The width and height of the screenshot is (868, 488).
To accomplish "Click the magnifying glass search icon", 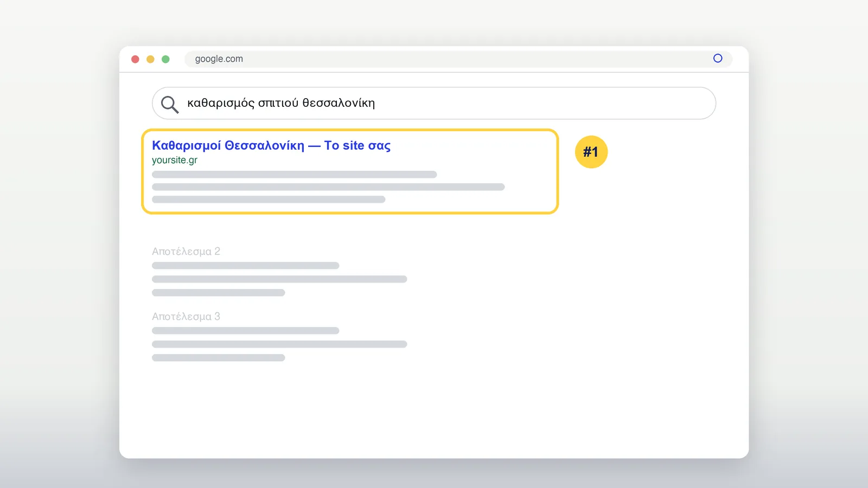I will tap(170, 104).
